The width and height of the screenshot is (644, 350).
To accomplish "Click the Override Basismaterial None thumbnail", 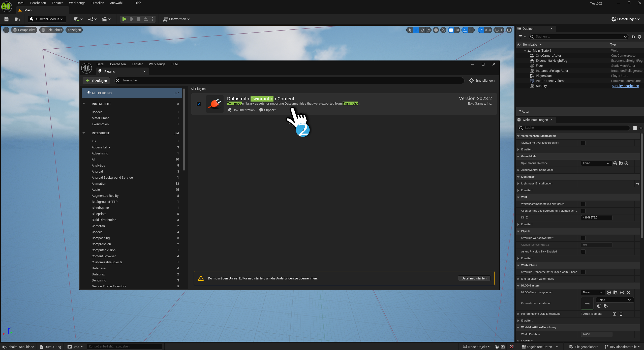I will tap(587, 303).
